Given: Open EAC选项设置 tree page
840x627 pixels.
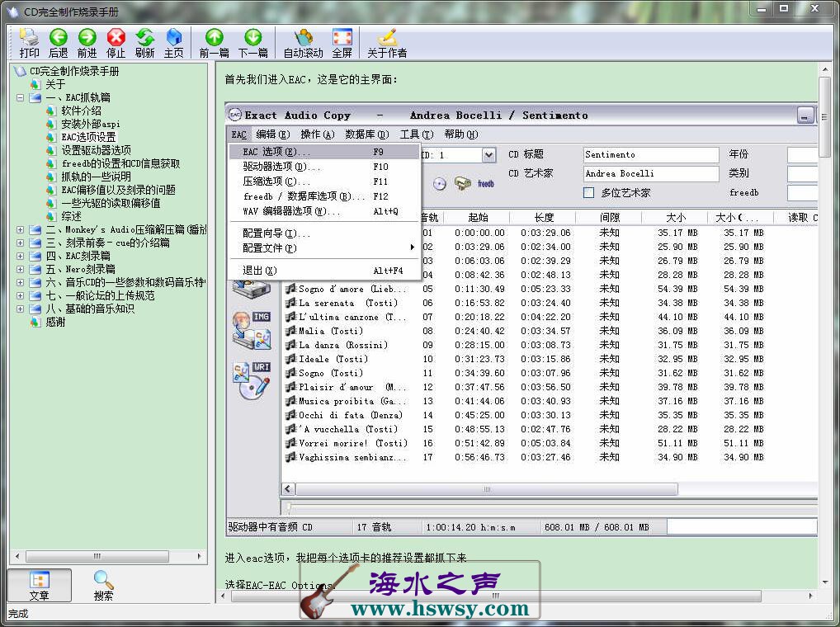Looking at the screenshot, I should (x=88, y=137).
